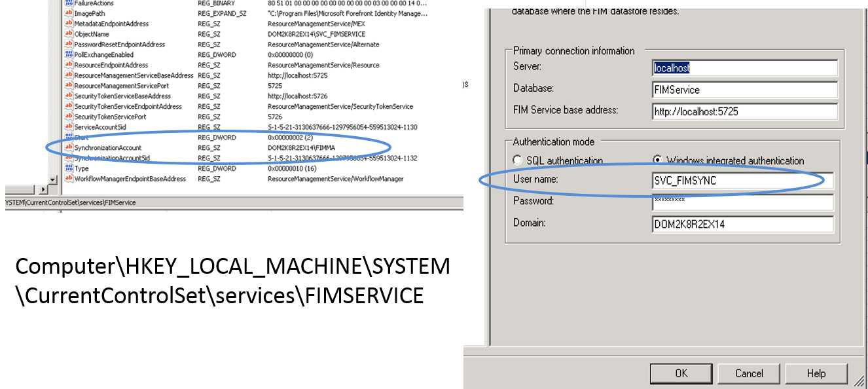Dismiss the dialog using Cancel

pyautogui.click(x=749, y=373)
